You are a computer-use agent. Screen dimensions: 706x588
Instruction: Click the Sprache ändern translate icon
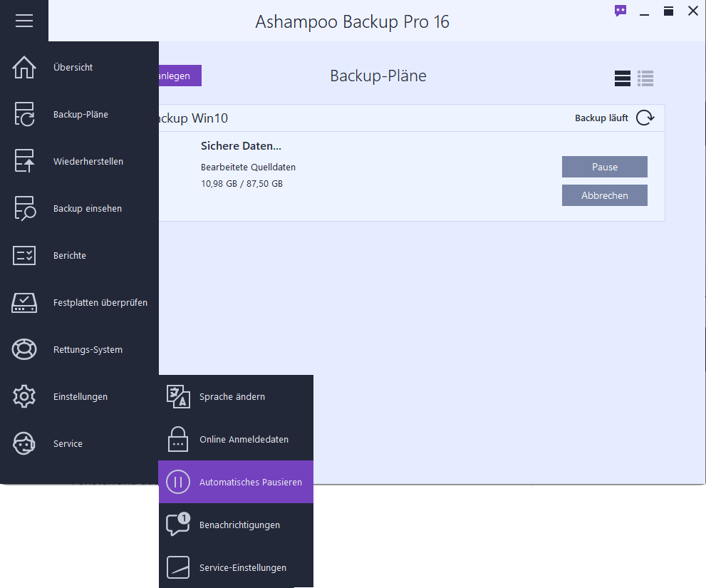point(178,396)
